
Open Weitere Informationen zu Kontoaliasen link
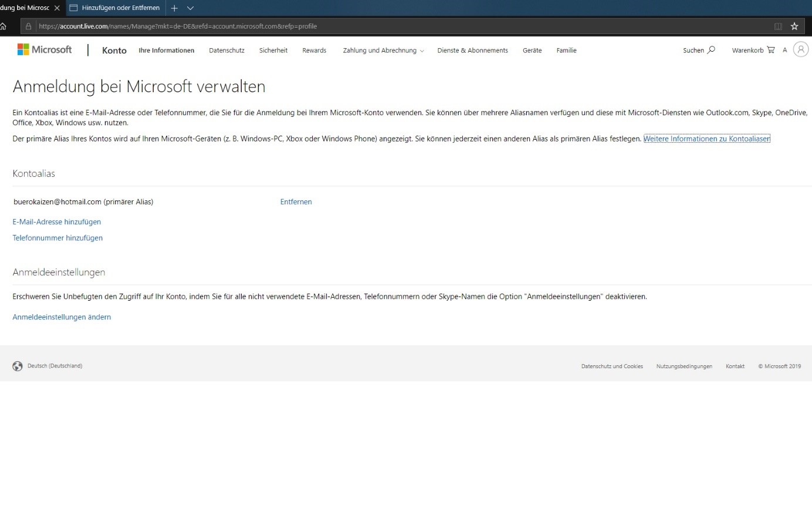[707, 139]
